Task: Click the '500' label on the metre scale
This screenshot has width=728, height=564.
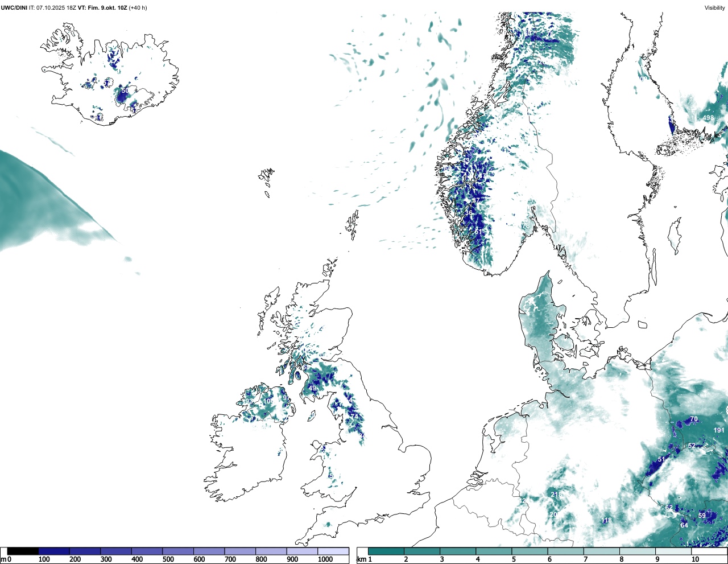Action: [x=168, y=559]
